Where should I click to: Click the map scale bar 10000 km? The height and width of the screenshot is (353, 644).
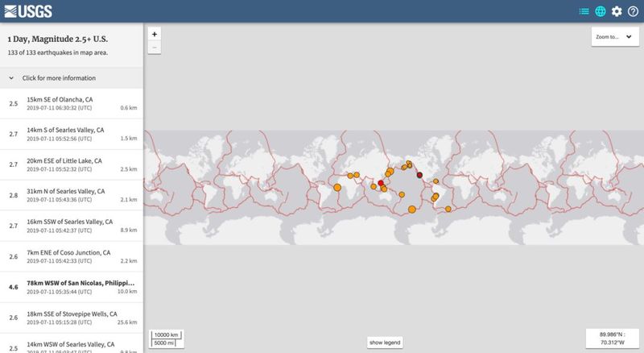click(x=167, y=335)
